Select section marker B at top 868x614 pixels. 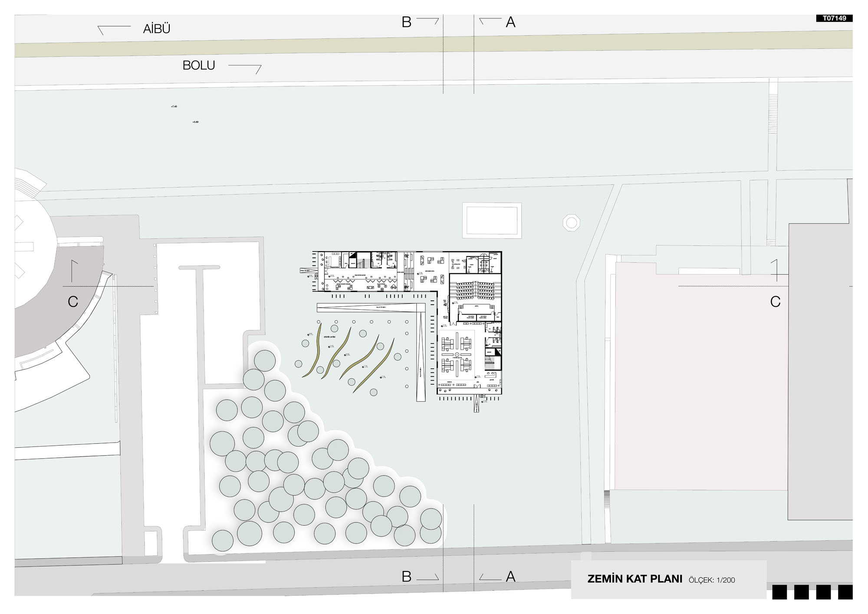coord(406,22)
